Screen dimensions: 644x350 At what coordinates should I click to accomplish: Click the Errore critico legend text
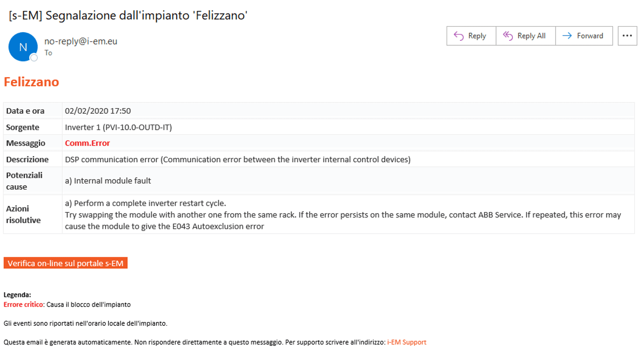pyautogui.click(x=23, y=304)
